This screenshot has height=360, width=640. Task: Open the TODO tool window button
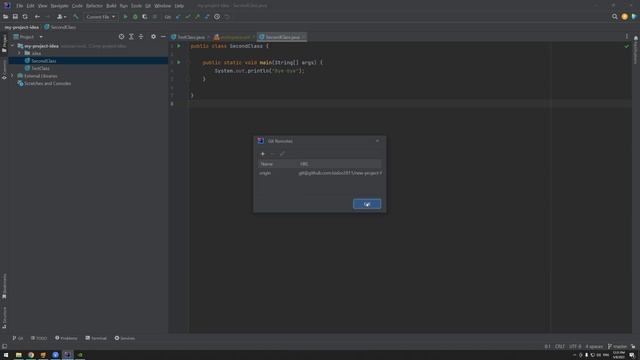(39, 338)
